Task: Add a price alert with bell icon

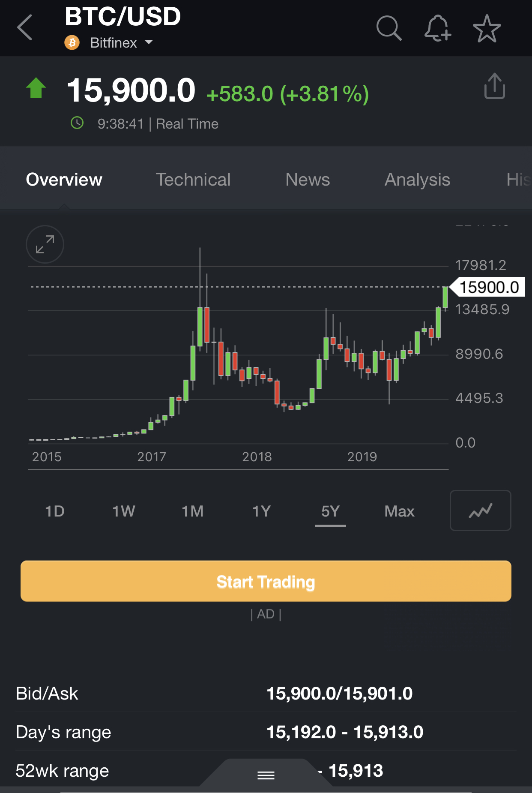Action: point(438,28)
